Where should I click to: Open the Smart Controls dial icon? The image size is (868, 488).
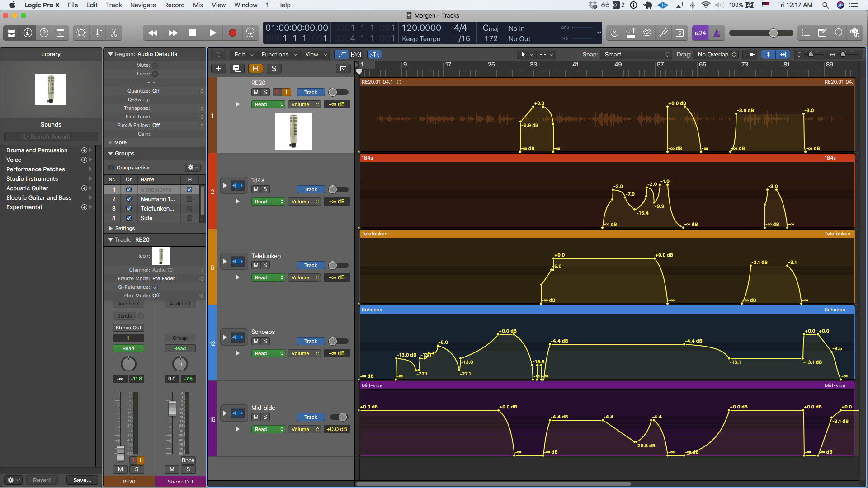(81, 33)
